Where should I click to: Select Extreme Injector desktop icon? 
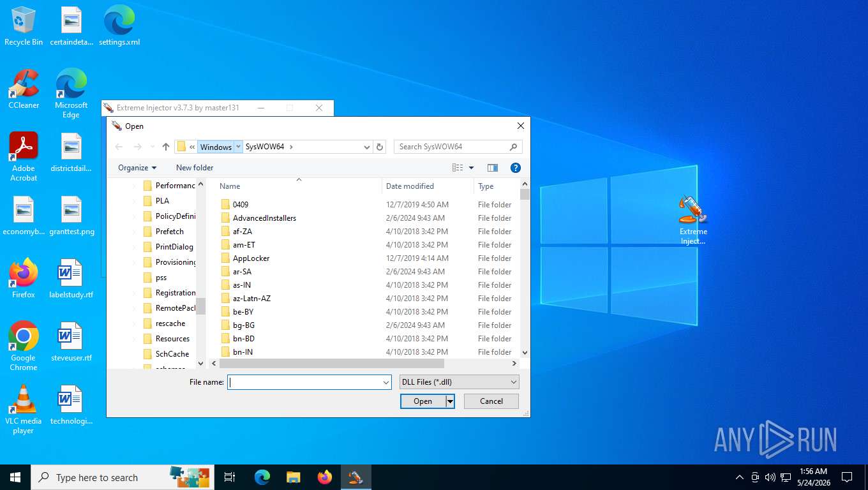pos(693,220)
